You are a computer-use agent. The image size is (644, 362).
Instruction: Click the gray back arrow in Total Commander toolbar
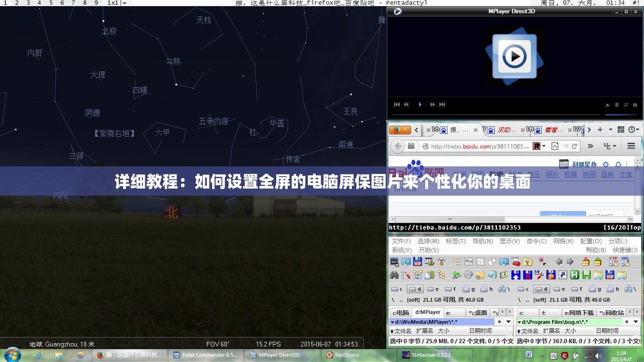click(559, 262)
